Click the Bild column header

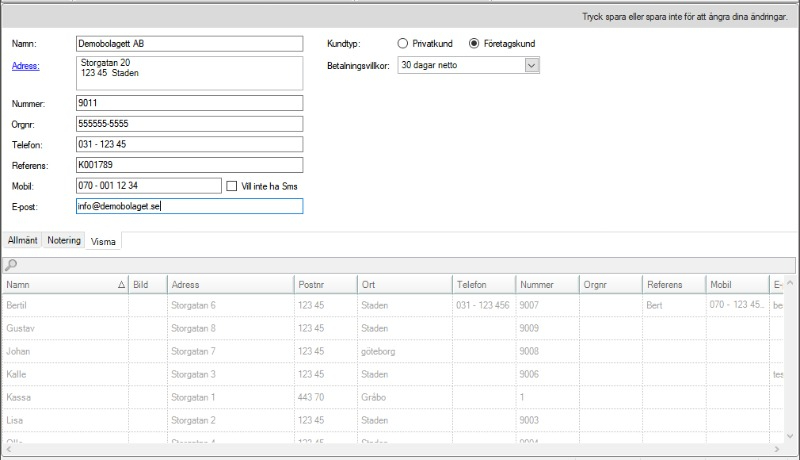[148, 285]
